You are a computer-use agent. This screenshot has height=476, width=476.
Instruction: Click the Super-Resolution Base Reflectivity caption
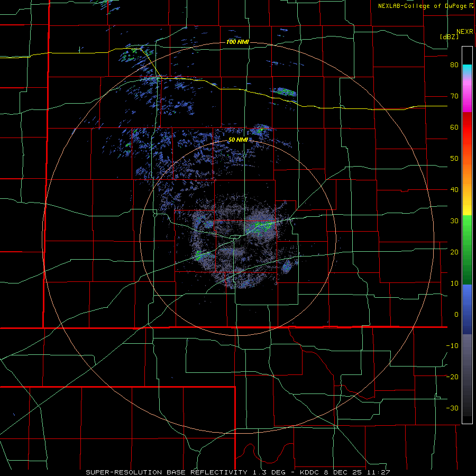pyautogui.click(x=237, y=472)
